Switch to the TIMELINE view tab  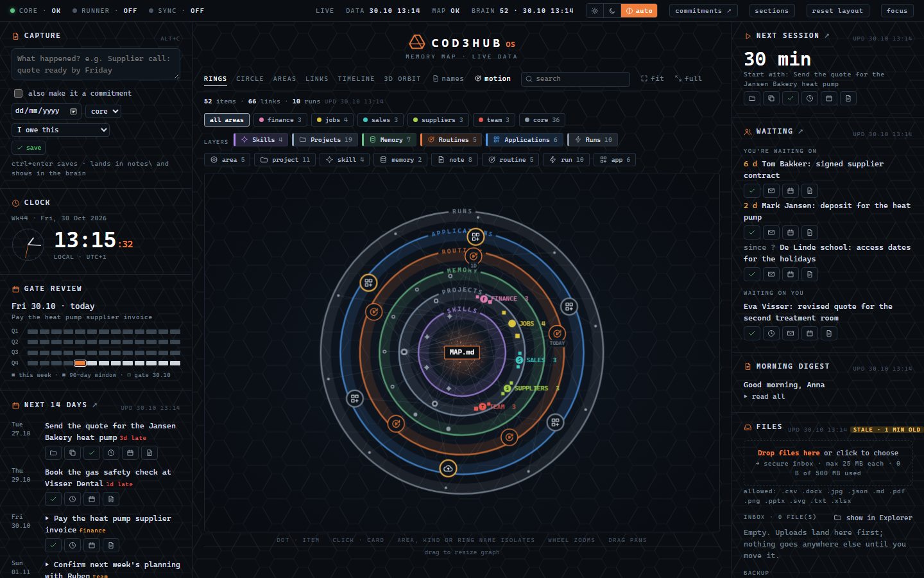pyautogui.click(x=356, y=78)
